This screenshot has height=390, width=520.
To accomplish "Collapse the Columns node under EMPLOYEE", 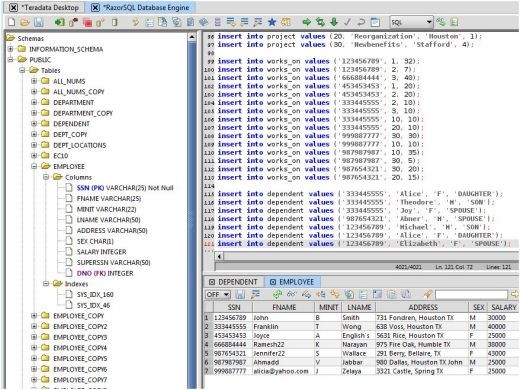I will (x=46, y=177).
